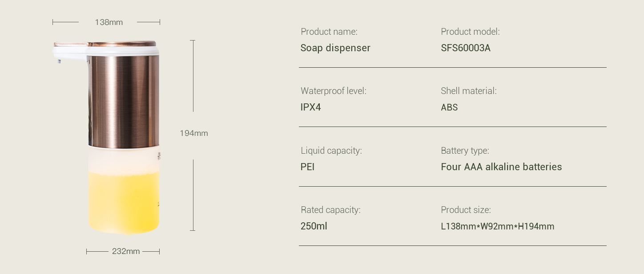
Task: Click the 'Shell material:' label
Action: pyautogui.click(x=469, y=91)
